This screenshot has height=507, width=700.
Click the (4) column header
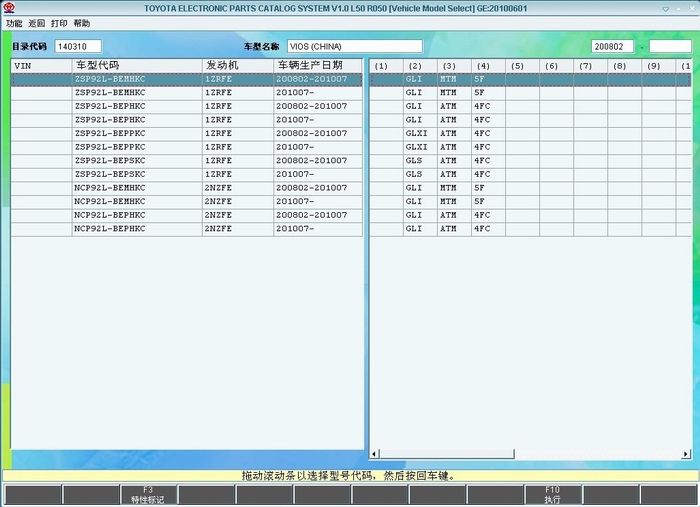point(488,66)
